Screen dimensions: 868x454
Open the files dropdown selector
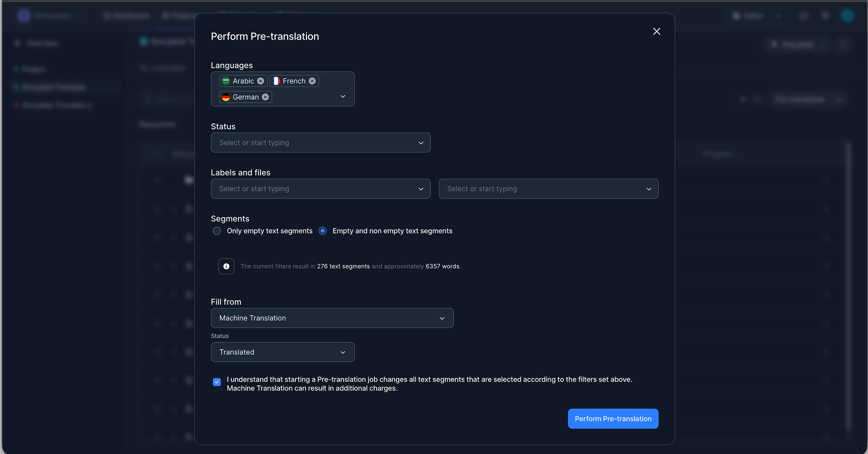click(548, 189)
